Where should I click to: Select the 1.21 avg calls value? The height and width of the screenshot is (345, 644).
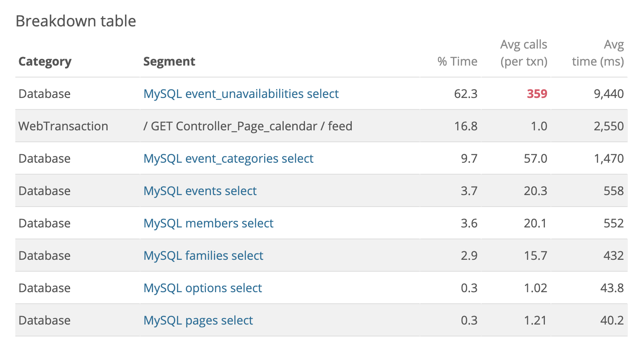(x=536, y=320)
